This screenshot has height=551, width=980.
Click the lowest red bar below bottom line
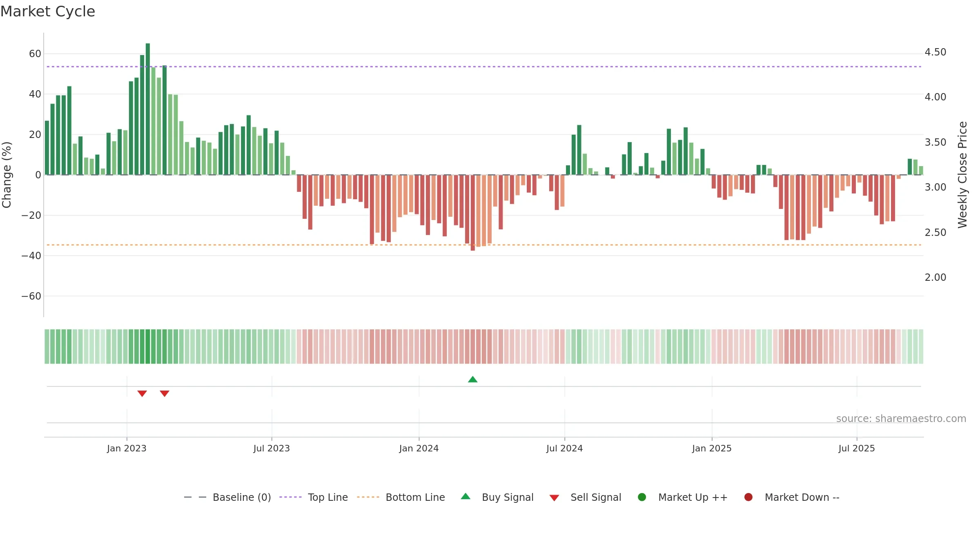[x=473, y=213]
